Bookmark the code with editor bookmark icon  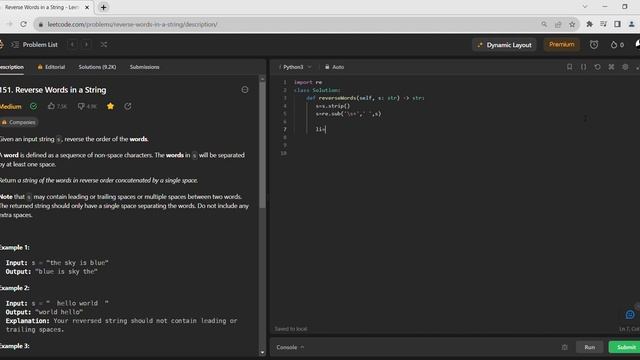[569, 67]
